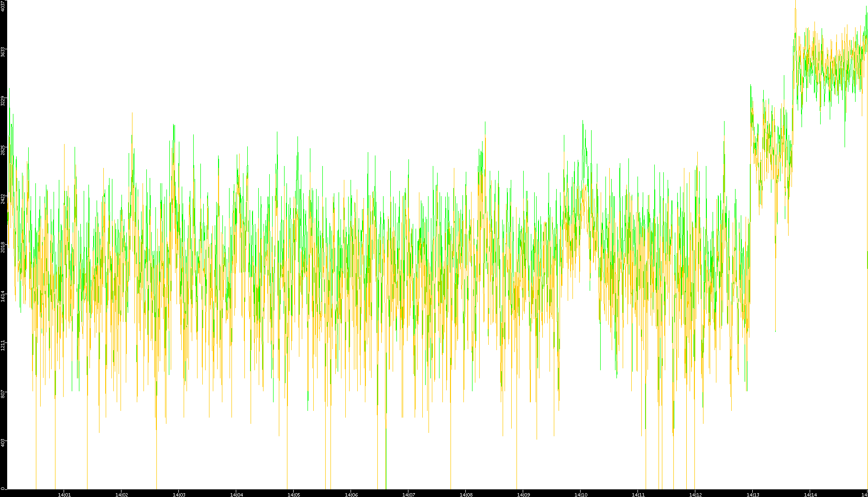Select the 2018 vertical axis label
Image resolution: width=868 pixels, height=497 pixels.
point(3,247)
